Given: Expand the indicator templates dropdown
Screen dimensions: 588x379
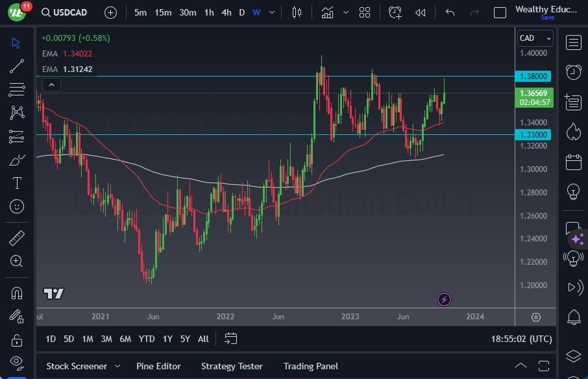Looking at the screenshot, I should pos(346,12).
